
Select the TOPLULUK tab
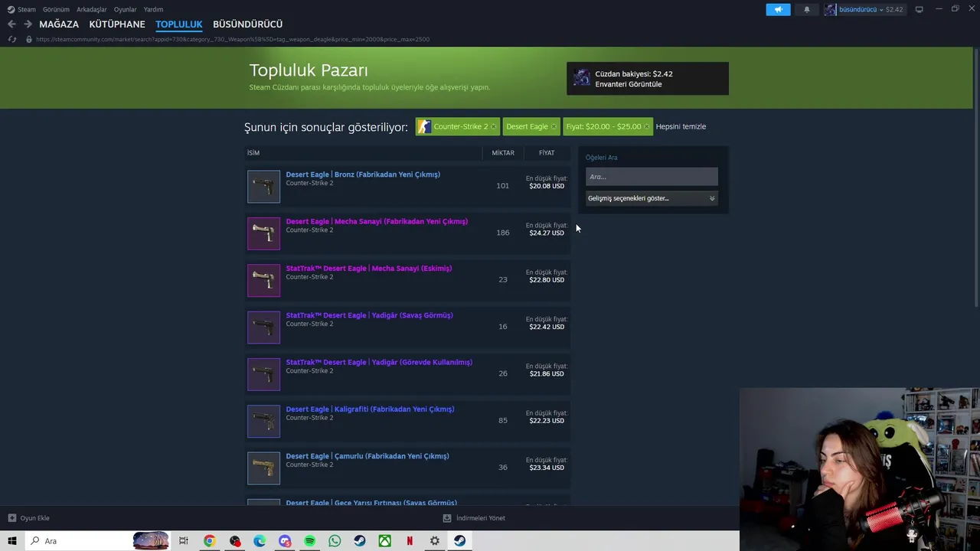click(179, 24)
